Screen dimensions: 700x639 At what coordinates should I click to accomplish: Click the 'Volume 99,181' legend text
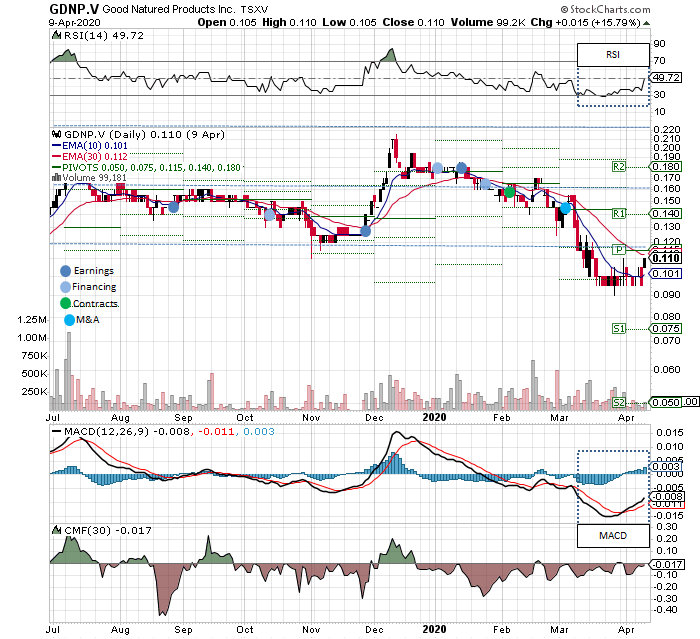pyautogui.click(x=94, y=178)
